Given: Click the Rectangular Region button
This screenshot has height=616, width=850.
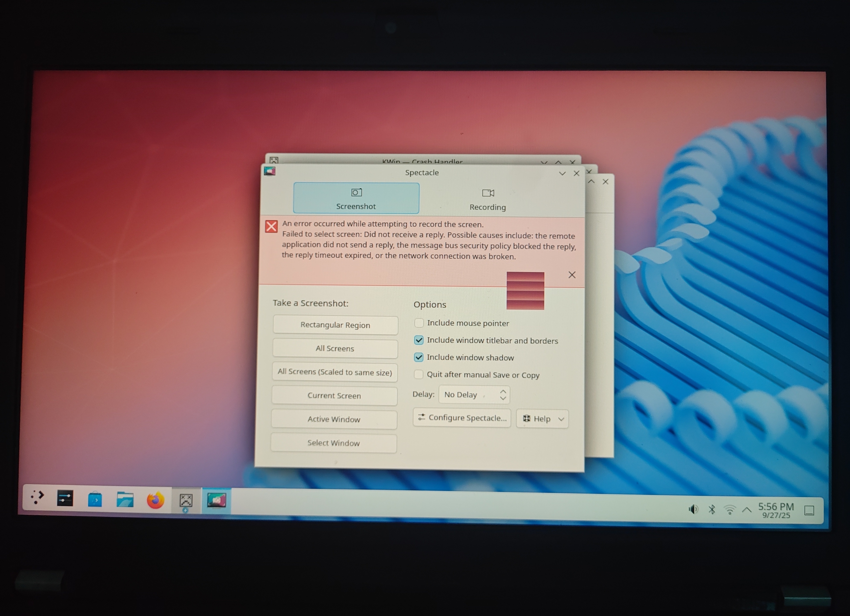Looking at the screenshot, I should coord(335,325).
